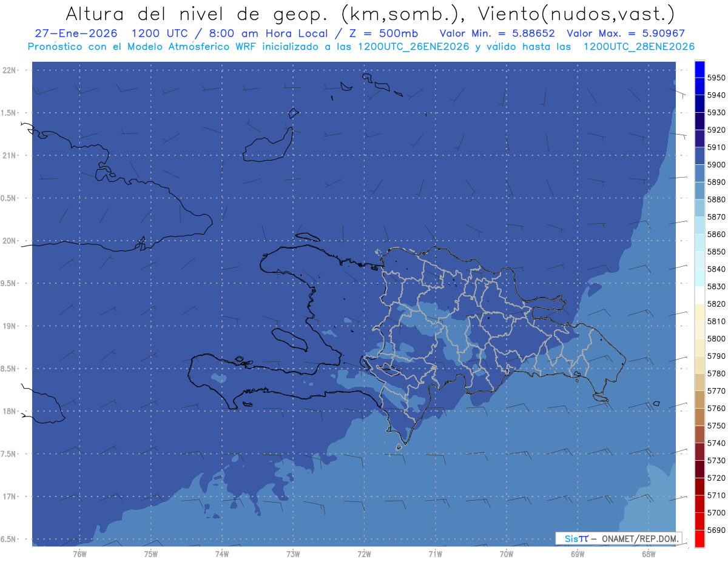Click the 74W longitude label
728x562 pixels.
coord(221,553)
